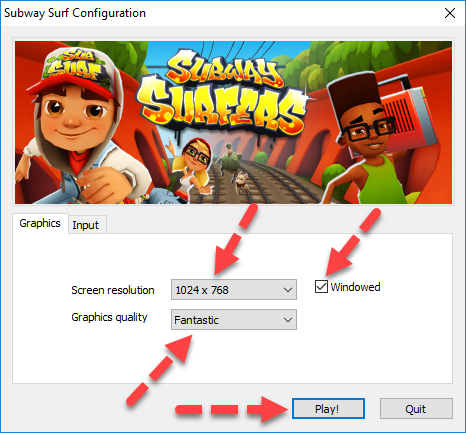Switch to the Input tab
The width and height of the screenshot is (466, 433).
(87, 225)
